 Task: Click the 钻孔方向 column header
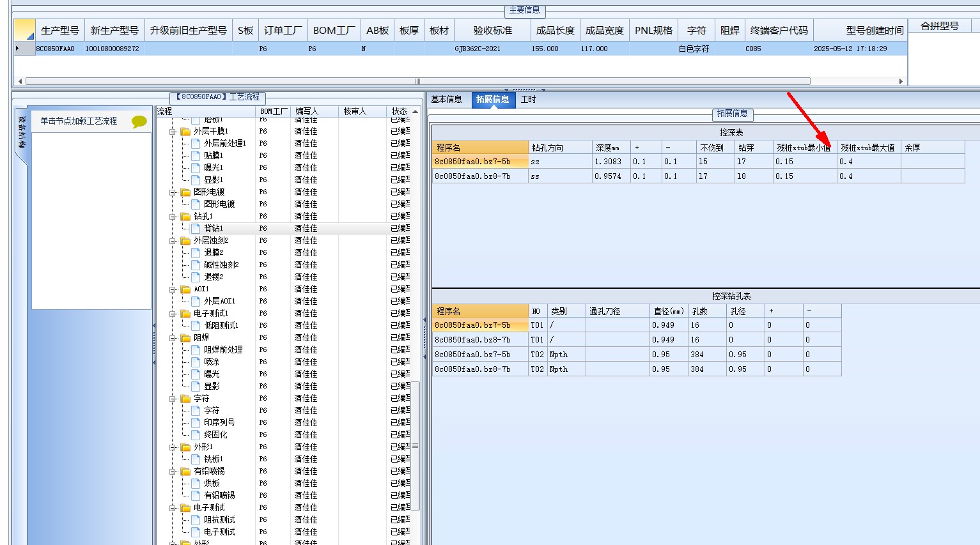pos(560,148)
